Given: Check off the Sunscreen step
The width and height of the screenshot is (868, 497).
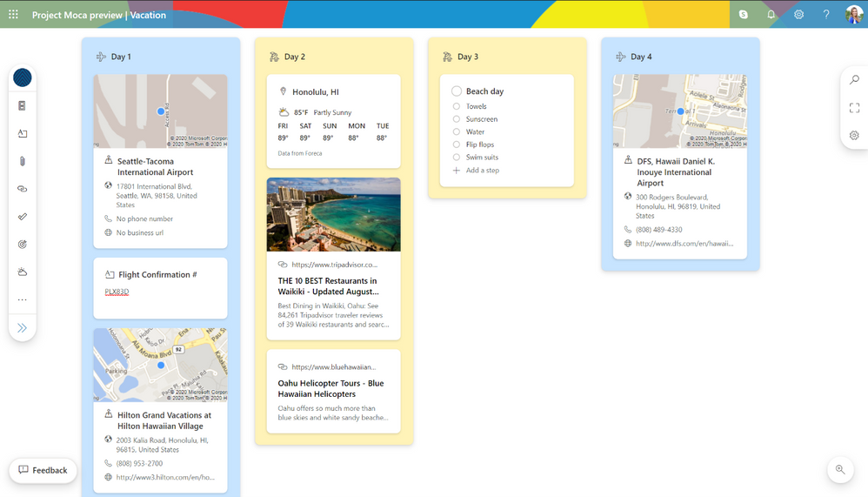Looking at the screenshot, I should [456, 118].
